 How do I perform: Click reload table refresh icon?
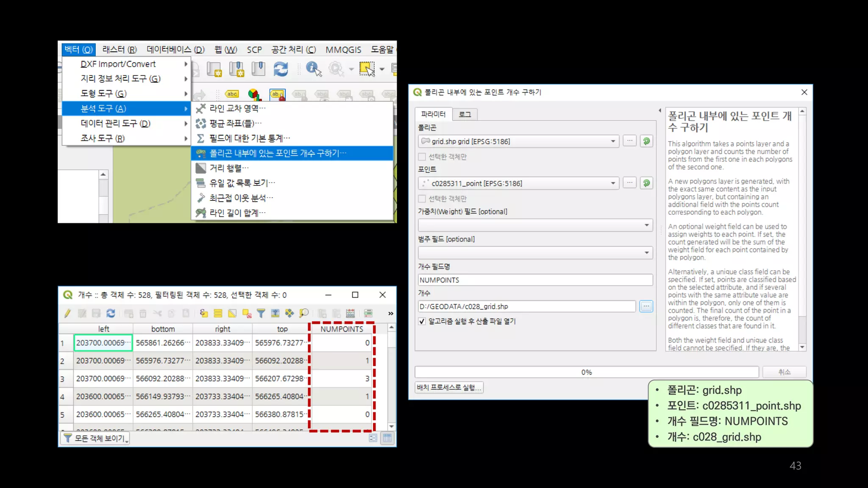point(111,313)
